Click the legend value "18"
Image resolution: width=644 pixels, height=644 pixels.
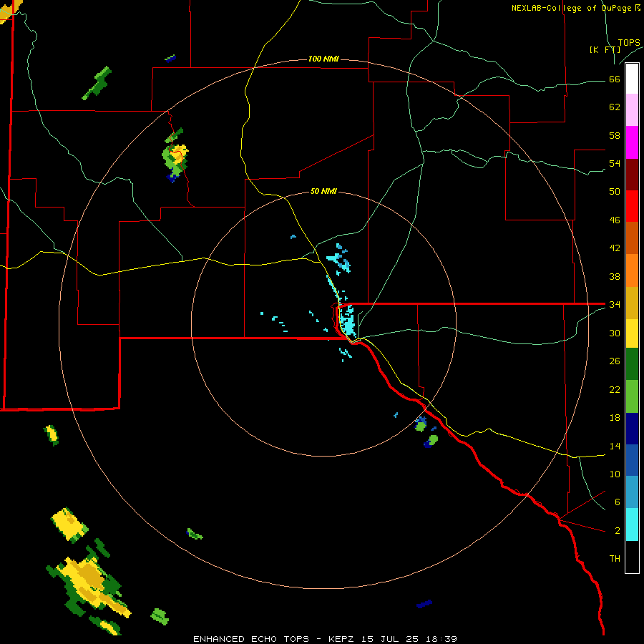coord(615,418)
